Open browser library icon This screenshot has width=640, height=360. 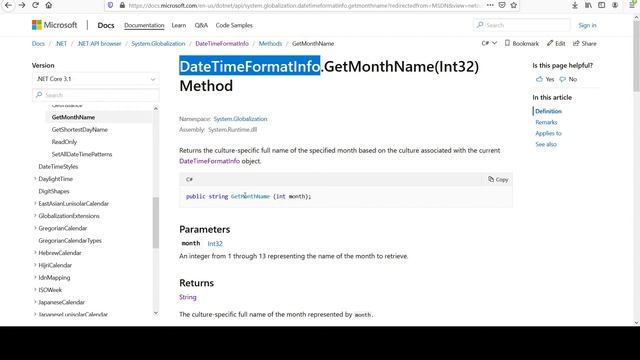tap(588, 5)
